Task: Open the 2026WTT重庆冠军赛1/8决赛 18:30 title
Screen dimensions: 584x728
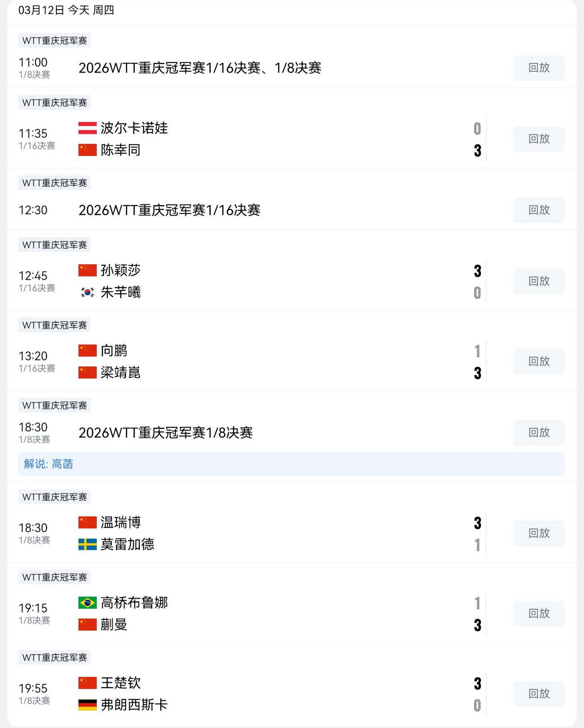Action: [166, 433]
